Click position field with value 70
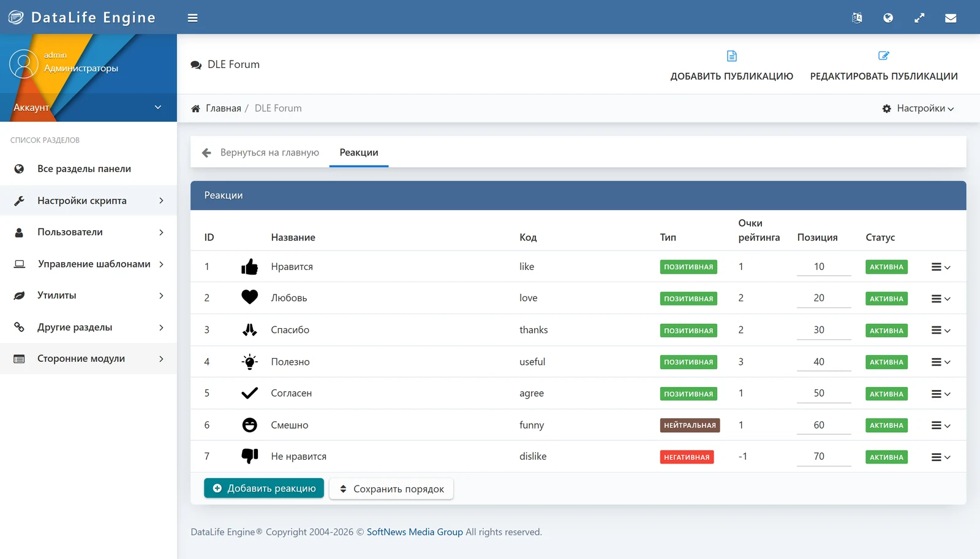980x559 pixels. [824, 456]
